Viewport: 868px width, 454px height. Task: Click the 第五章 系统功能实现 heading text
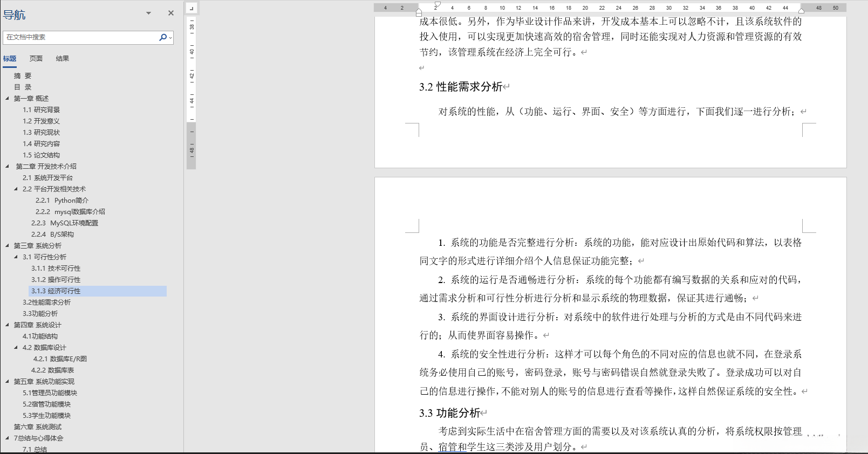coord(44,382)
